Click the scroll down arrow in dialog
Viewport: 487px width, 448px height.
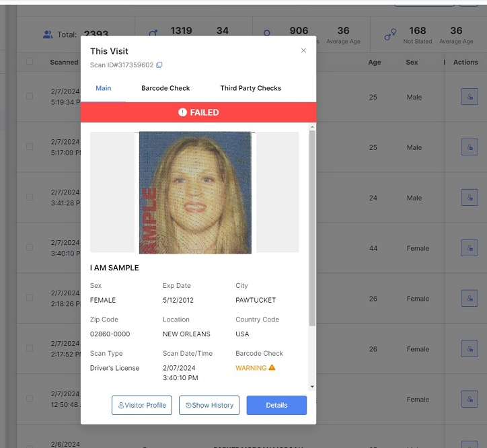(x=312, y=387)
